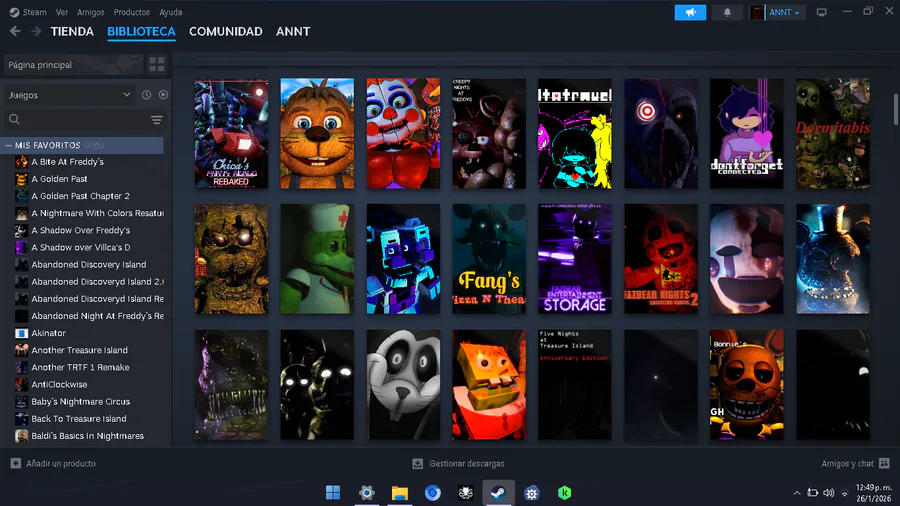Open the BIBLIOTECA tab
The width and height of the screenshot is (900, 506).
pyautogui.click(x=141, y=32)
